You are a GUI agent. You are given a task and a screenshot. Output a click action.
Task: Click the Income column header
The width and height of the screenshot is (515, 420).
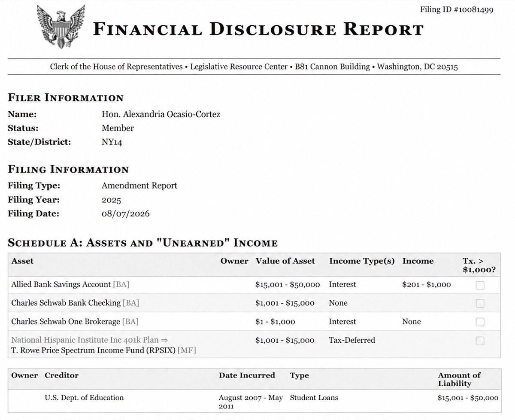(x=418, y=261)
